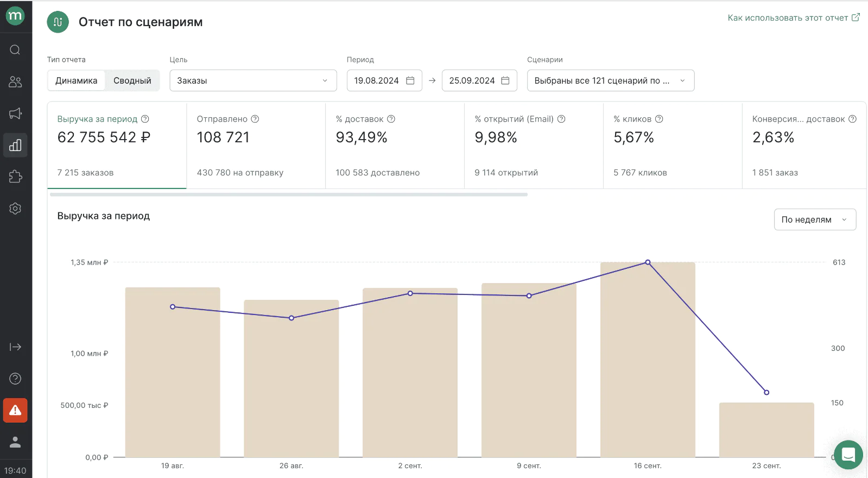Click the 23 сент. revenue bar
Screen dimensions: 868x478
[766, 430]
